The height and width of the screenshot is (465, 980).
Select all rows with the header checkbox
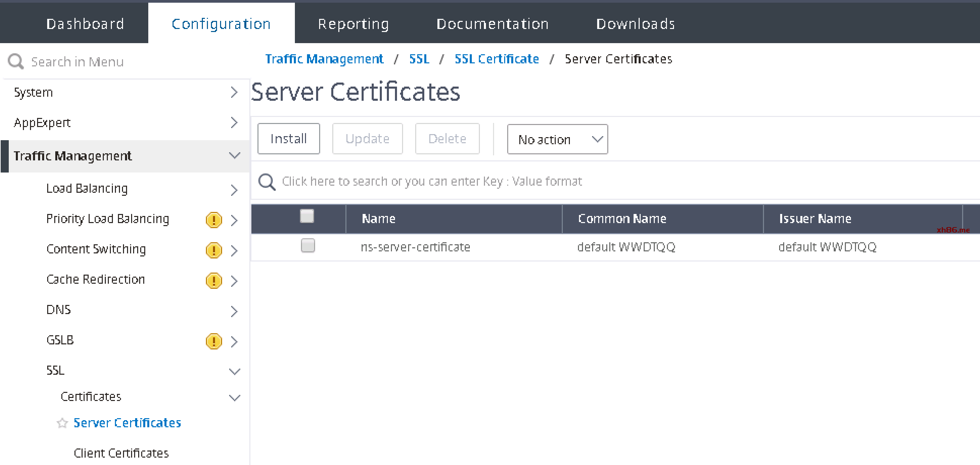click(307, 216)
